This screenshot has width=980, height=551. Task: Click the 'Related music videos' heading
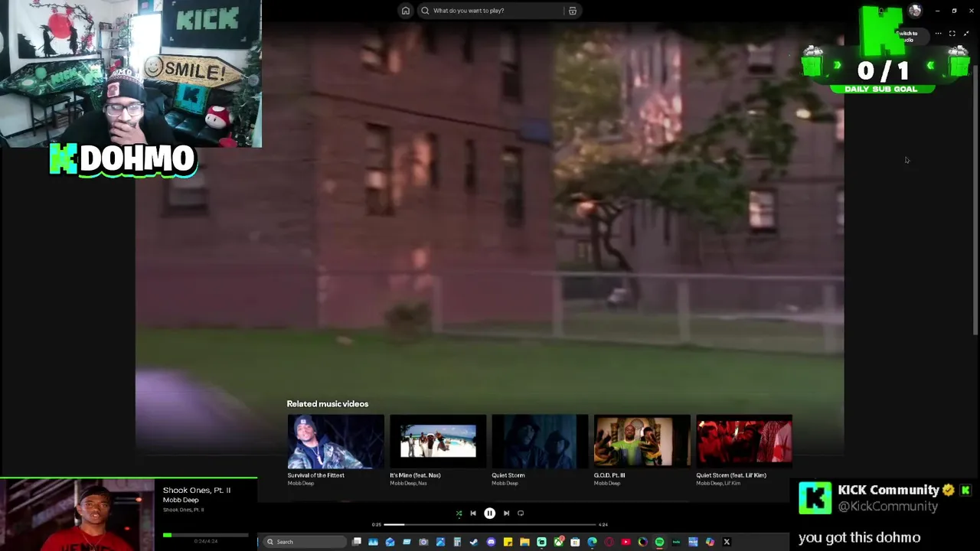click(x=328, y=404)
